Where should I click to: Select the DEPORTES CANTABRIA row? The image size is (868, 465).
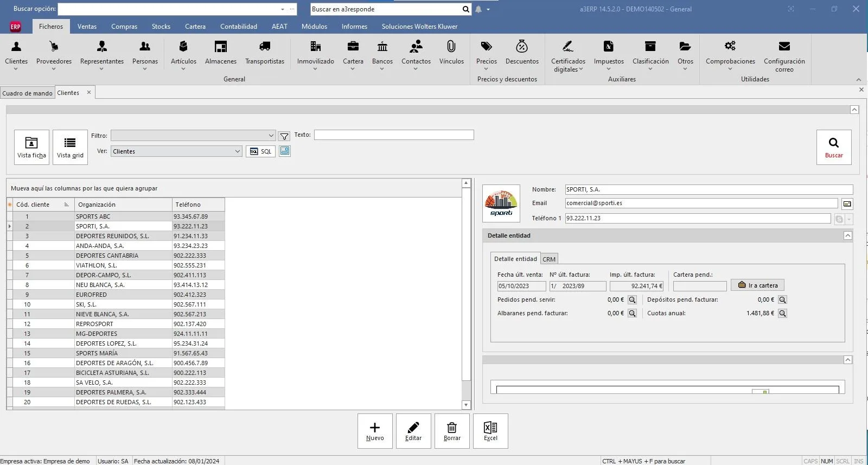coord(116,256)
